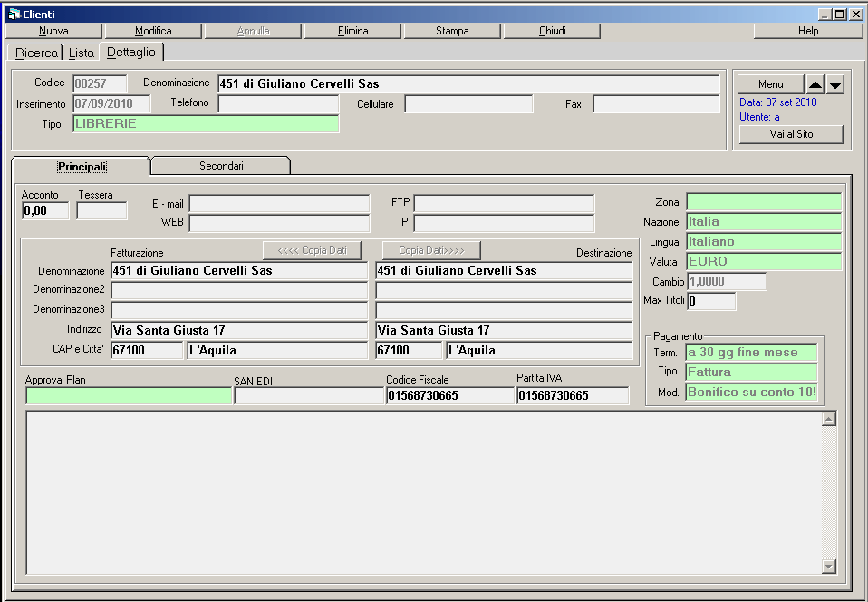Switch to the Lista tab

pos(82,53)
